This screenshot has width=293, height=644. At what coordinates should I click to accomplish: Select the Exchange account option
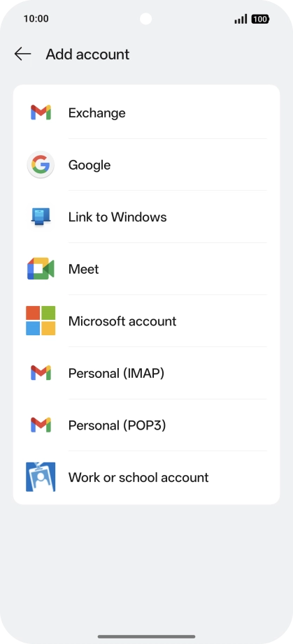point(146,112)
